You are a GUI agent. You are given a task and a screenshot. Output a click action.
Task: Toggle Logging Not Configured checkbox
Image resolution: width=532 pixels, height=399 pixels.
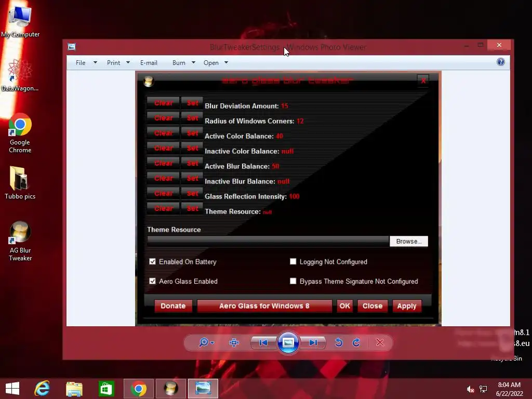[293, 262]
